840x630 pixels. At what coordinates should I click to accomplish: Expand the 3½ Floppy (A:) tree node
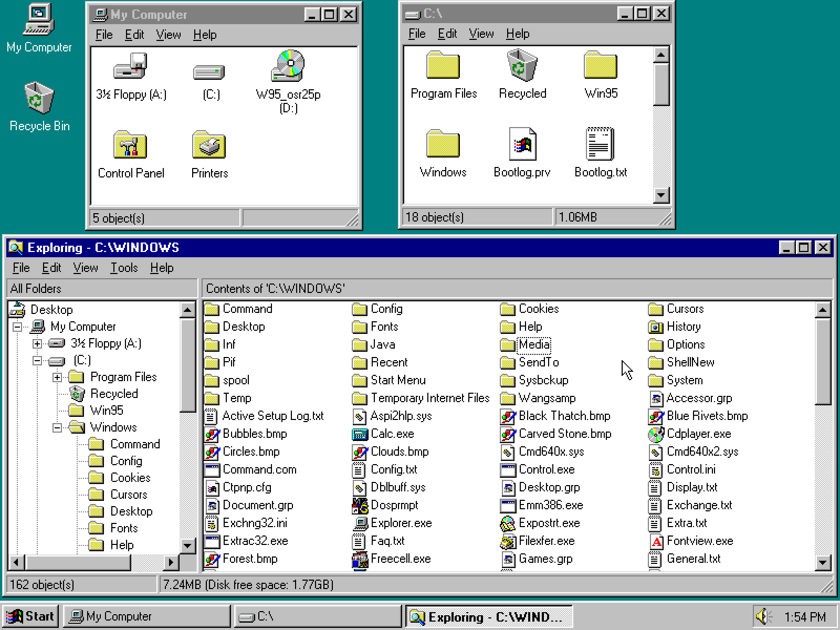(37, 344)
